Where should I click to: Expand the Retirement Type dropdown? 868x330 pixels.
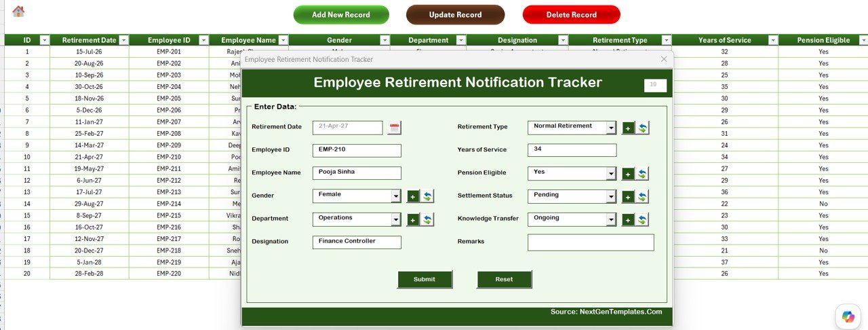[611, 128]
